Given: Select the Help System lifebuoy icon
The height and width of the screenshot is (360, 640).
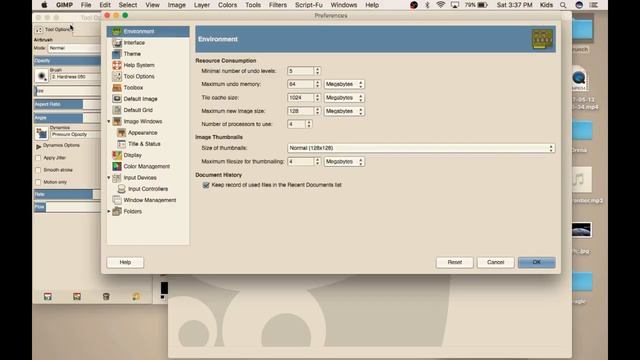Looking at the screenshot, I should coord(117,65).
